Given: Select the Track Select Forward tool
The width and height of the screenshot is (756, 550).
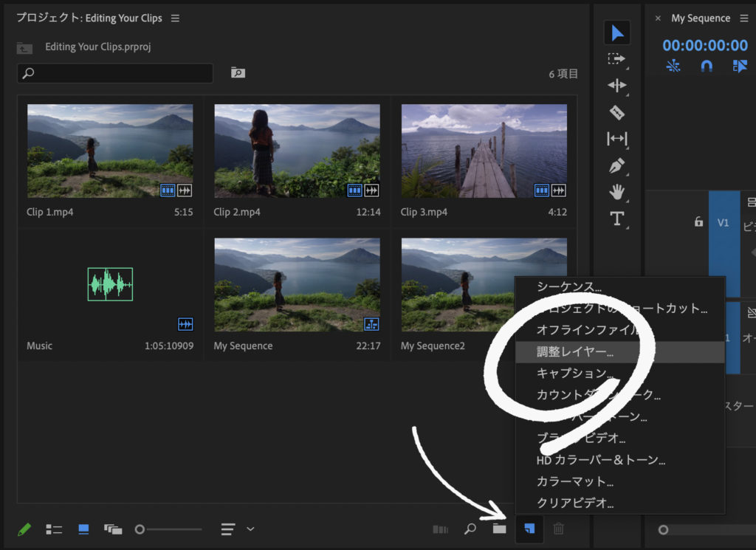Looking at the screenshot, I should tap(616, 59).
